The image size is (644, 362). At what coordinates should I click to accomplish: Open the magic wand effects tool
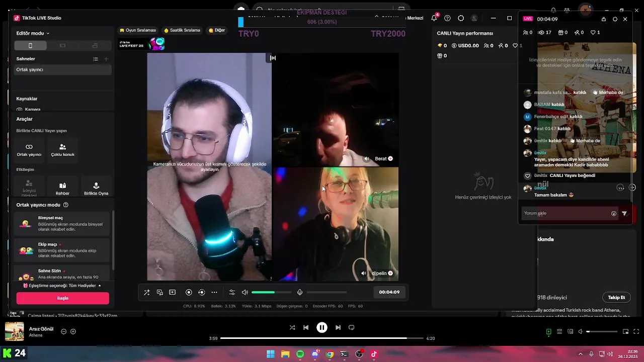coord(147,292)
